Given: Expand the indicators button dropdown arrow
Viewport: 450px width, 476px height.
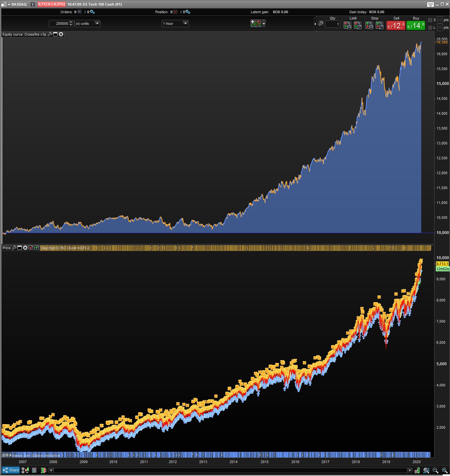Looking at the screenshot, I should pos(264,23).
